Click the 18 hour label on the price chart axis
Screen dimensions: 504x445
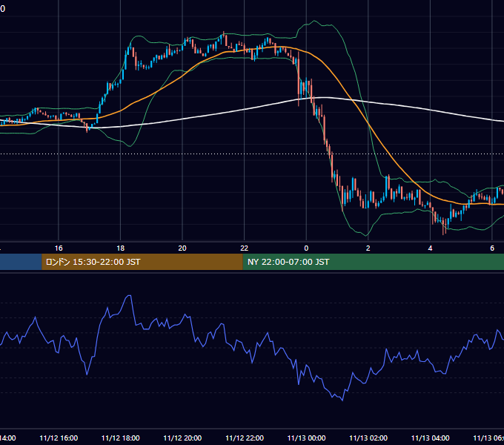click(x=121, y=248)
